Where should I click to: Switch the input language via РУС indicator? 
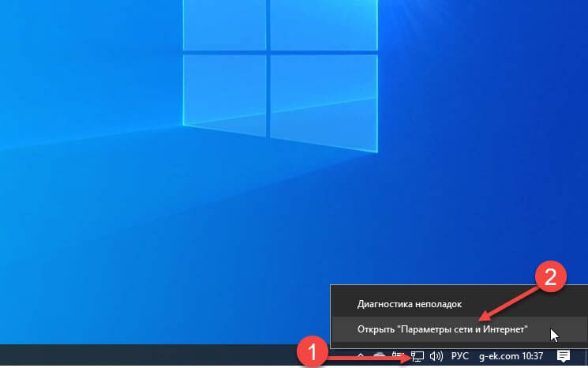point(460,356)
